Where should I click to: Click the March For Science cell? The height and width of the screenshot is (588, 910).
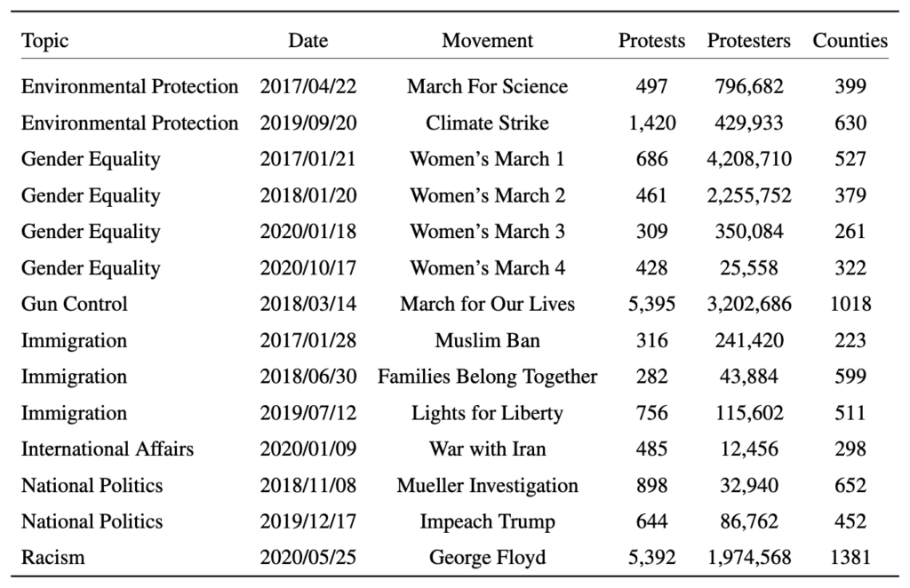pos(487,86)
